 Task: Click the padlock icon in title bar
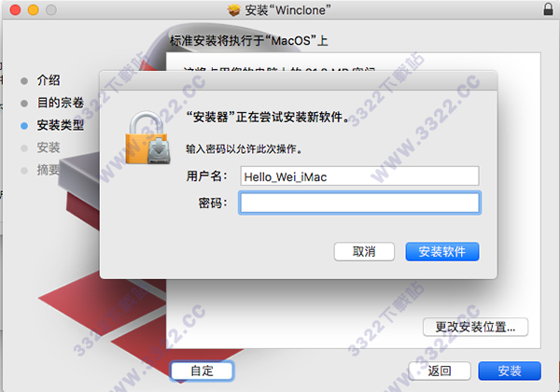tap(548, 9)
